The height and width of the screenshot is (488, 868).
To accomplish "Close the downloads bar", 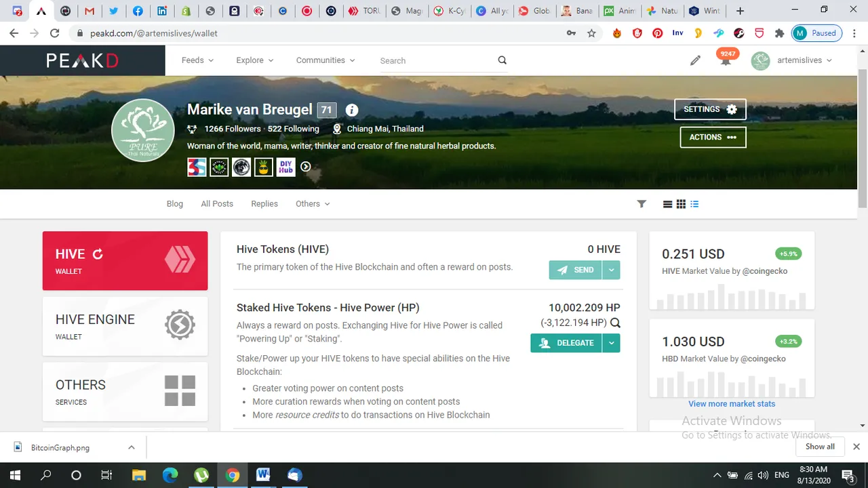I will click(x=856, y=447).
